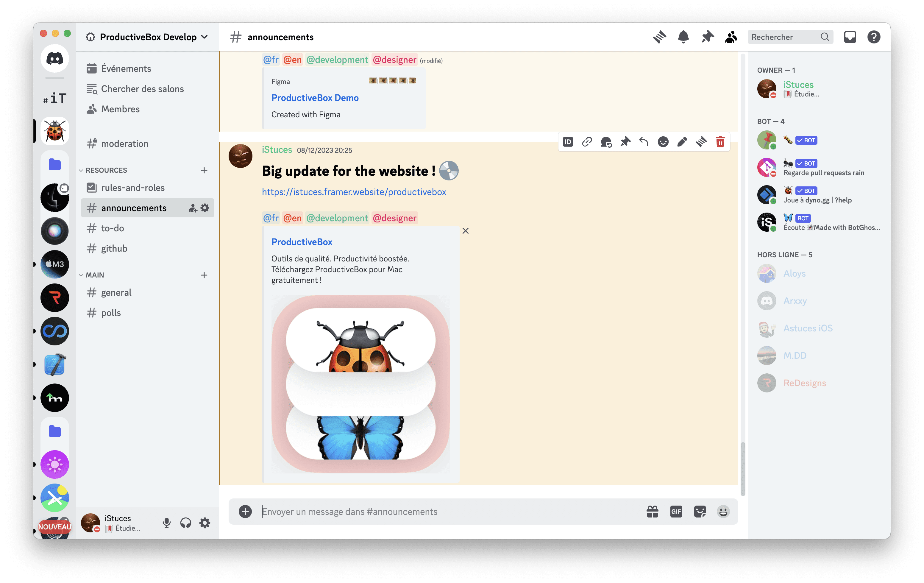Image resolution: width=924 pixels, height=583 pixels.
Task: Copy message link from hover toolbar
Action: coord(587,142)
